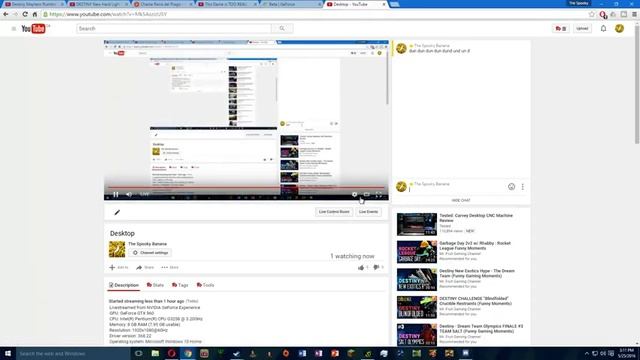
Task: Enter fullscreen video mode
Action: (379, 195)
